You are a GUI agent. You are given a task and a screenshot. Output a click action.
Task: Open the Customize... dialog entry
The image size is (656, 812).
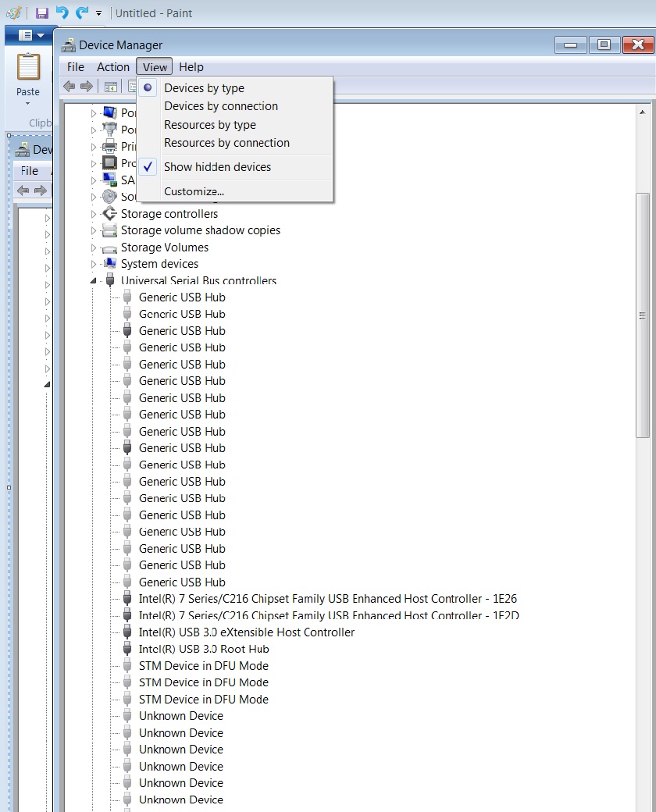coord(194,191)
